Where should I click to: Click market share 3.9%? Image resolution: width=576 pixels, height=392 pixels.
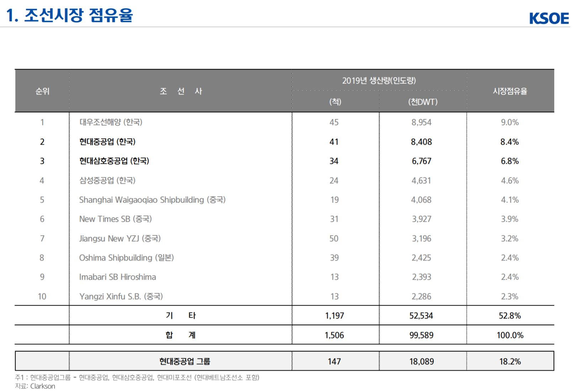pyautogui.click(x=510, y=219)
